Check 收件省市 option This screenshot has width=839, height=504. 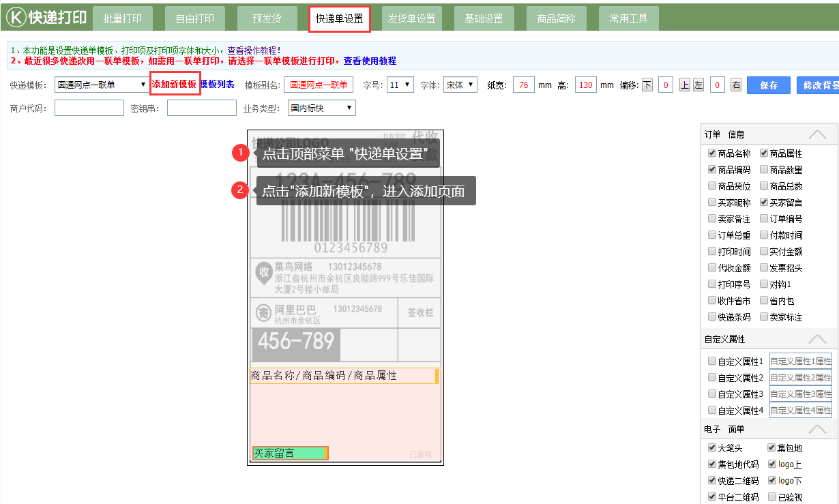coord(712,300)
